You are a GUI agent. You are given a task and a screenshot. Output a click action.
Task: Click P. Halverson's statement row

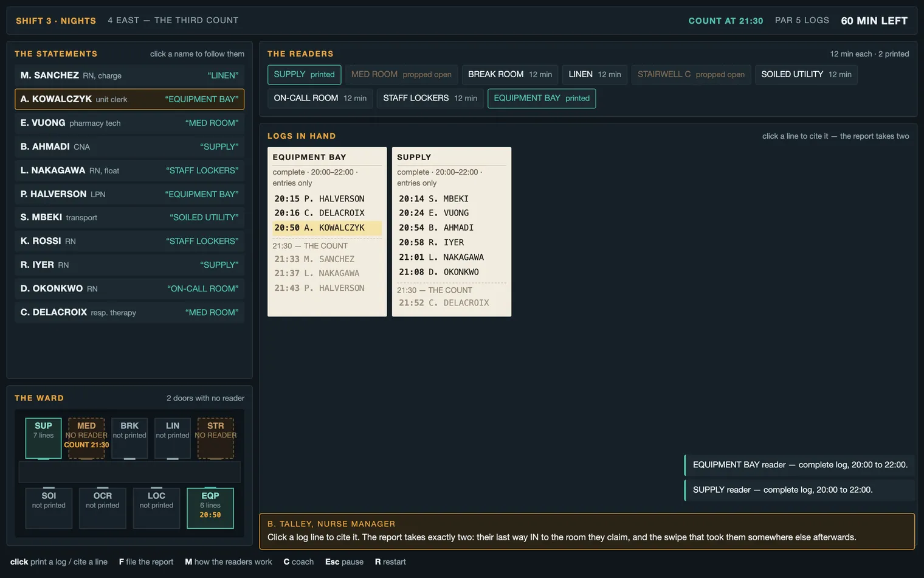coord(129,194)
